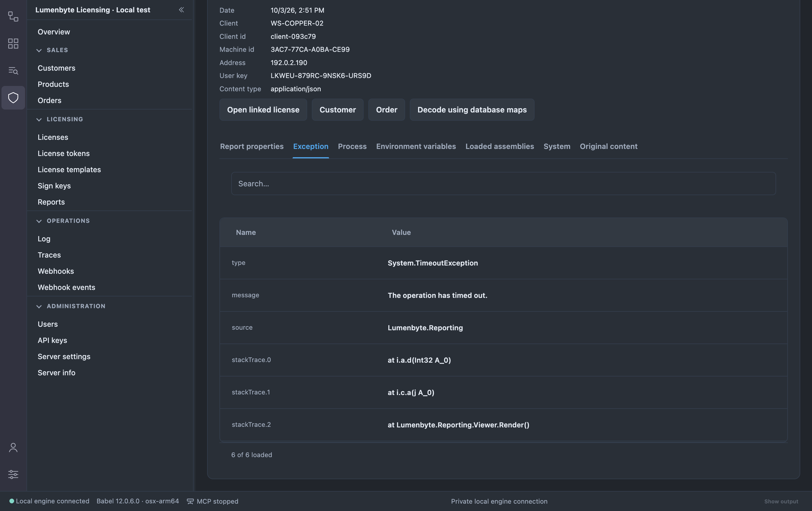Open License tokens in the sidebar

pos(64,153)
